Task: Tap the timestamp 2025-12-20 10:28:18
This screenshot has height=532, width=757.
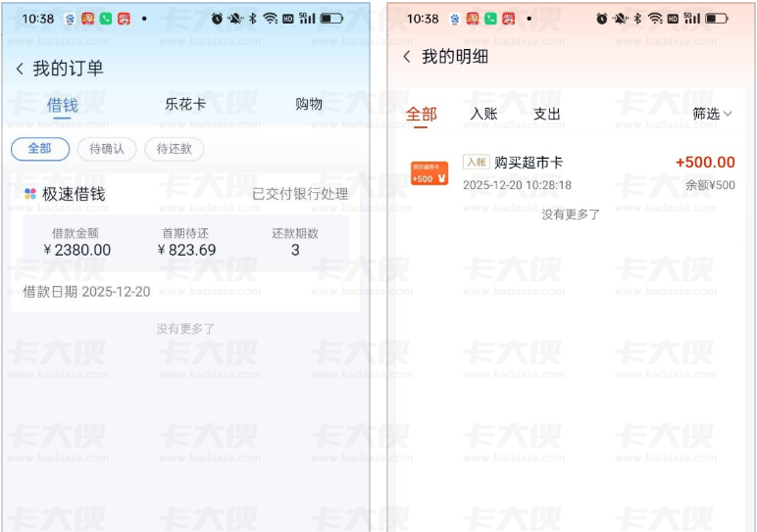Action: [517, 185]
